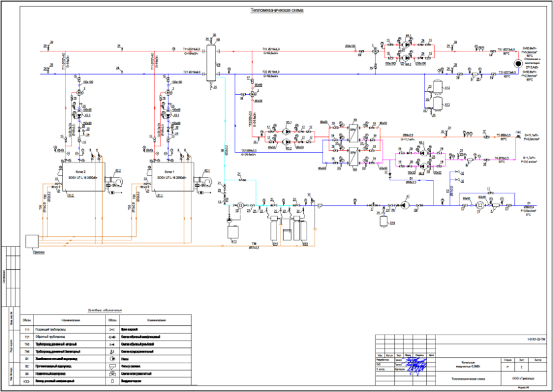Select the Котел 1 boiler block
Screen dimensions: 553x392
click(173, 176)
